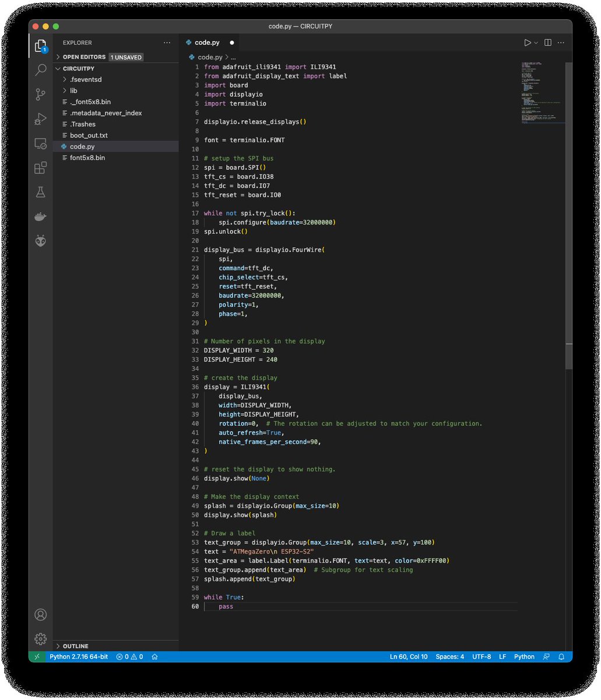Change indentation via Spaces: 4
This screenshot has height=700, width=601.
(x=450, y=656)
